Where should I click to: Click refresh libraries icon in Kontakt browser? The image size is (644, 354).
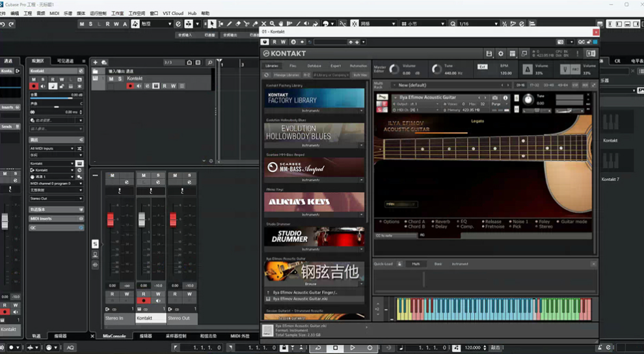point(267,75)
